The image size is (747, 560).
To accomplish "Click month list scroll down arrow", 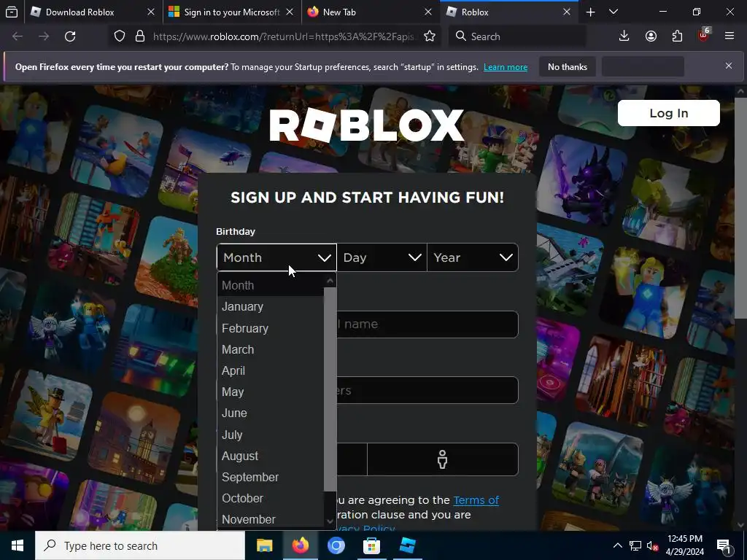I will click(x=330, y=521).
